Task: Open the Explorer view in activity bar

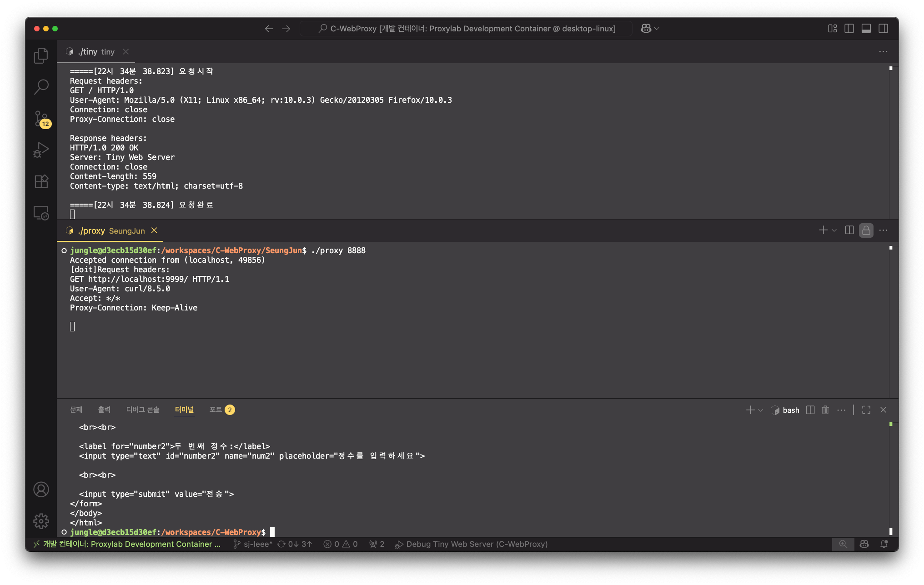Action: (x=41, y=55)
